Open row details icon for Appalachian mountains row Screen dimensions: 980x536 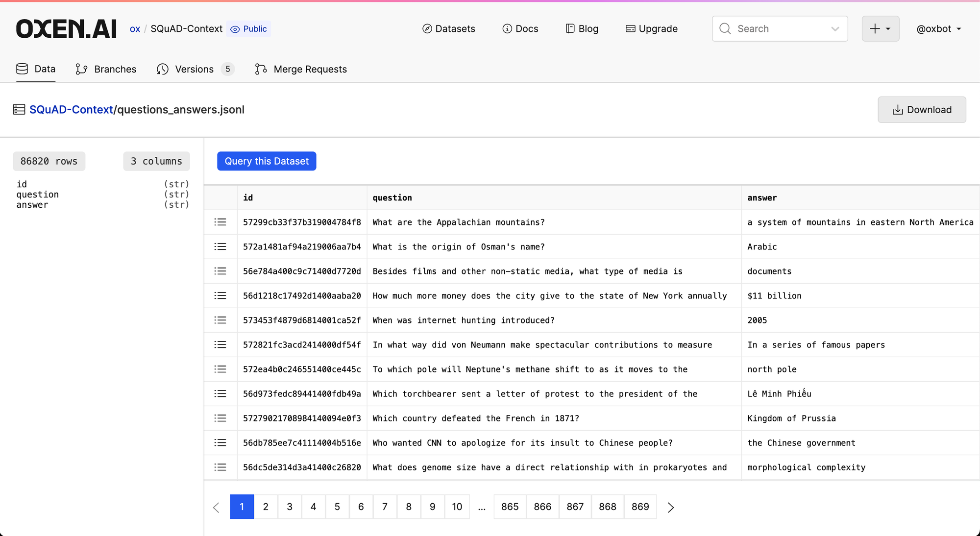point(220,222)
